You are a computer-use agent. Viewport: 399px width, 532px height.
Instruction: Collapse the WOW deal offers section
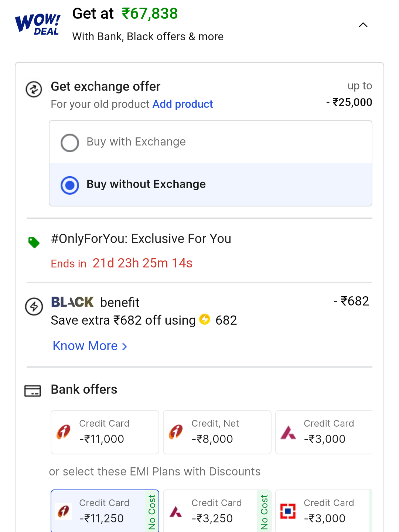pyautogui.click(x=363, y=25)
